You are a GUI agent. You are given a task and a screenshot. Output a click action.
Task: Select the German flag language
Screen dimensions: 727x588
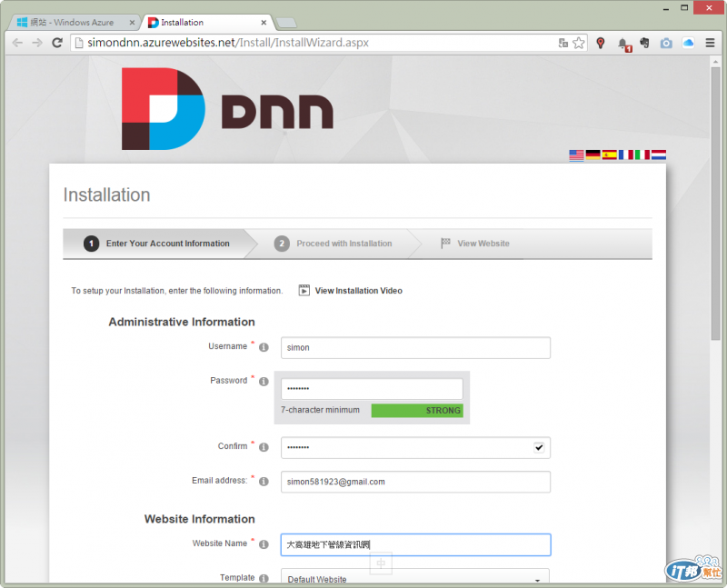click(x=593, y=154)
